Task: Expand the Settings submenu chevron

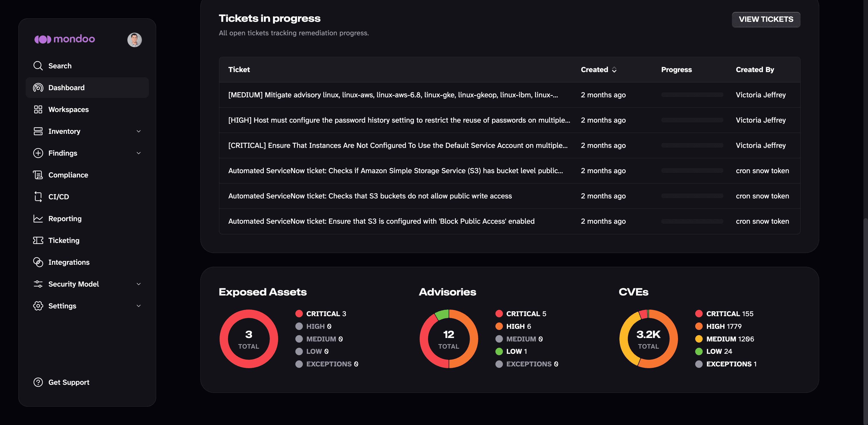Action: [138, 306]
